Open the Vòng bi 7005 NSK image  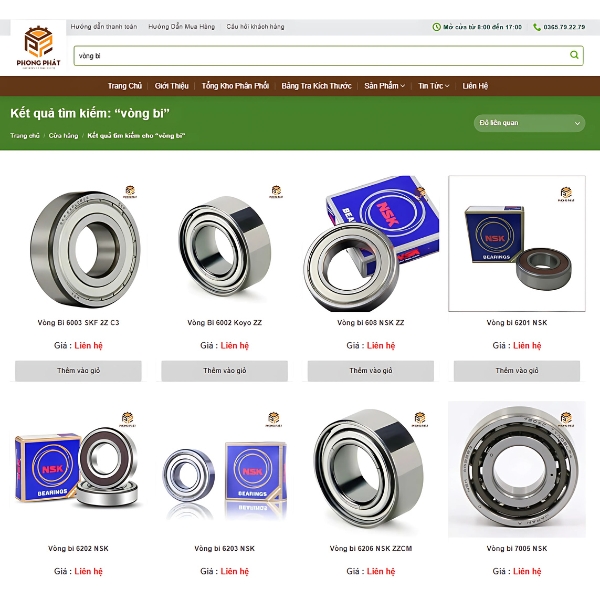(x=517, y=470)
